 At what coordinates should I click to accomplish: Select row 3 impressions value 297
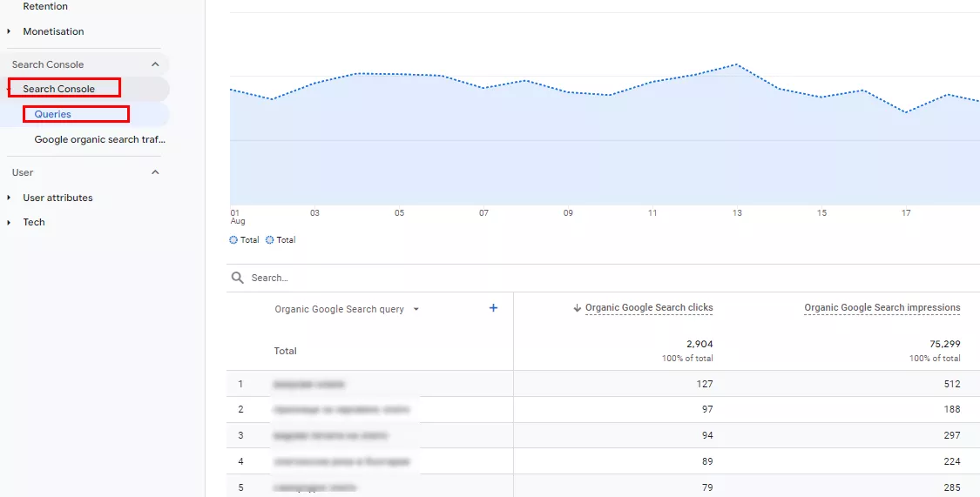click(x=952, y=435)
